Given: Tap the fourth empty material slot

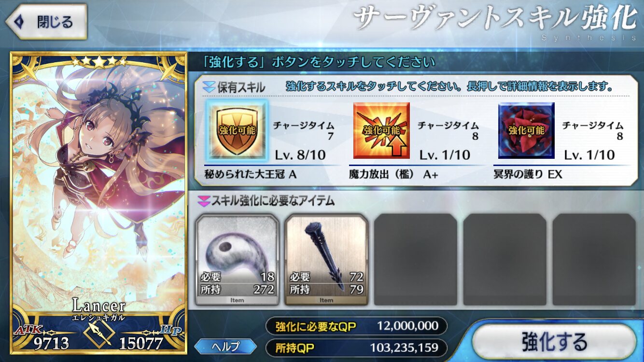Looking at the screenshot, I should point(504,260).
